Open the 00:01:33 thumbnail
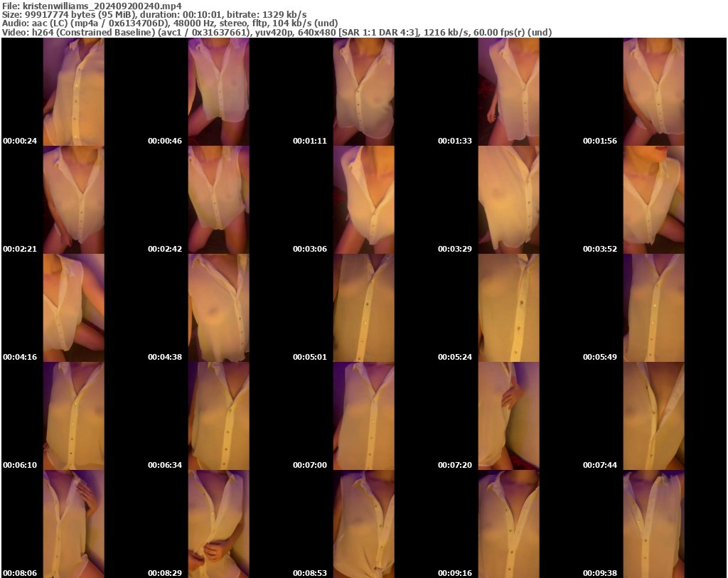728x578 pixels. 508,92
